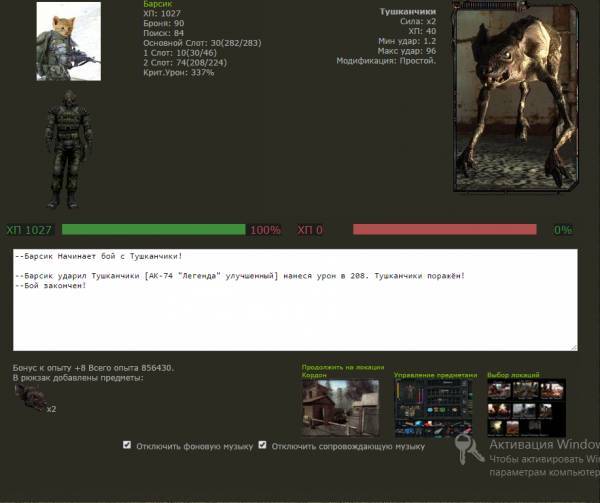Open the Барсик player name link

157,4
